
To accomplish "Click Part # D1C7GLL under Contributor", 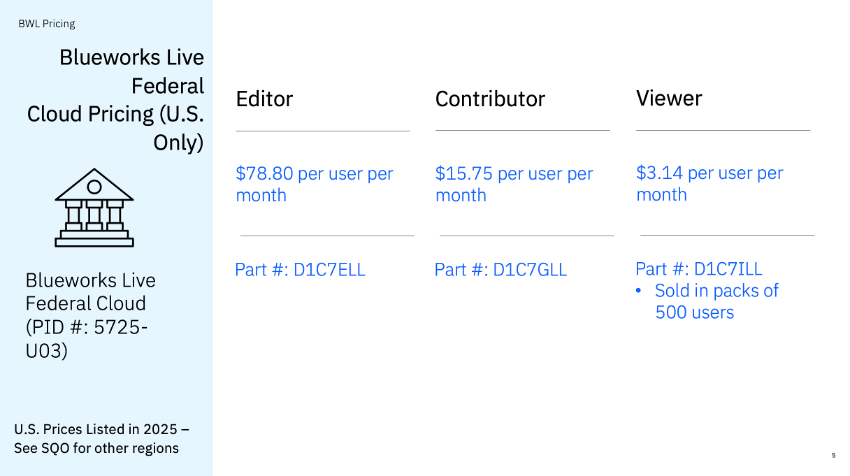I will 500,269.
